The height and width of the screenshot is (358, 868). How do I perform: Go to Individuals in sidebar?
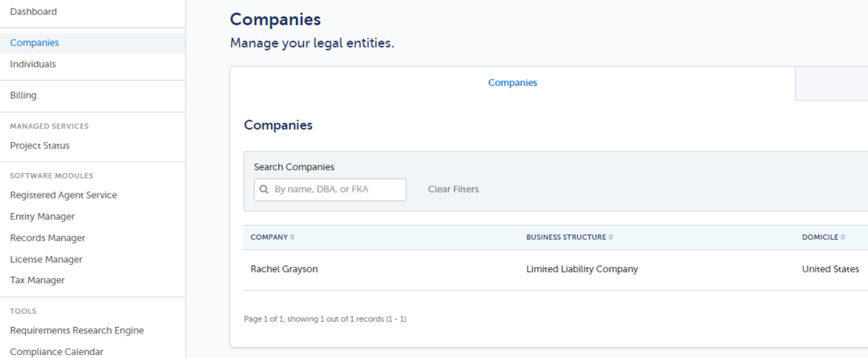(33, 64)
